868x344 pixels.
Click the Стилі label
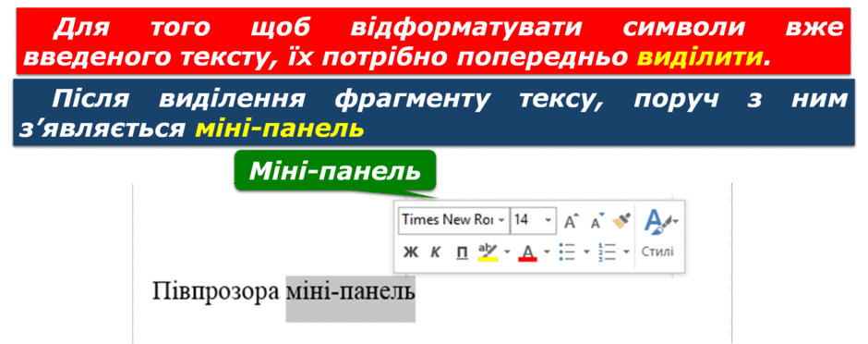[657, 252]
